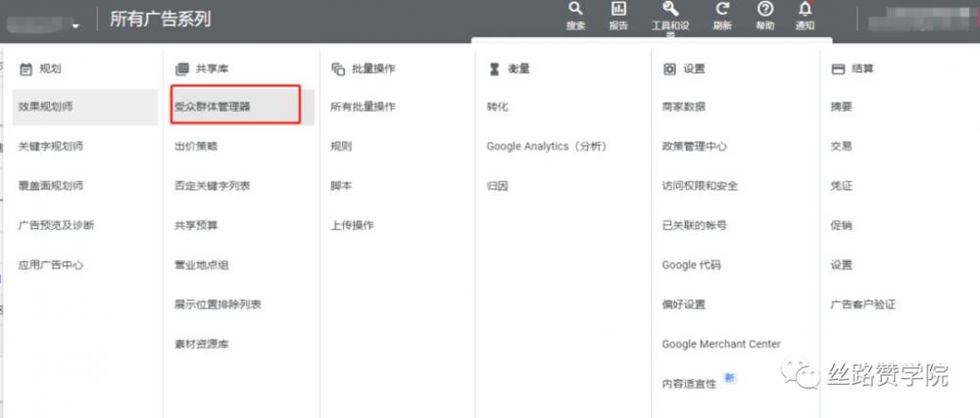This screenshot has height=418, width=980.
Task: Open the Reports (报告) chart icon
Action: point(618,9)
